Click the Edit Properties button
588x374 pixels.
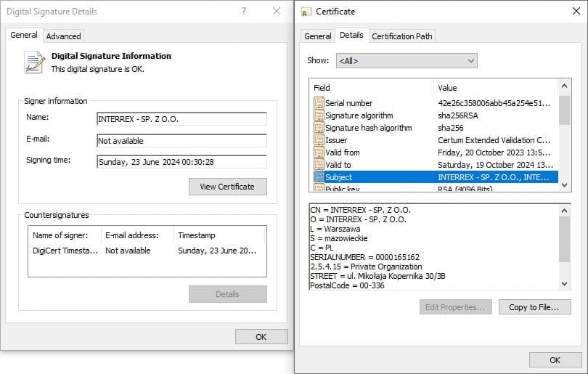pos(456,307)
